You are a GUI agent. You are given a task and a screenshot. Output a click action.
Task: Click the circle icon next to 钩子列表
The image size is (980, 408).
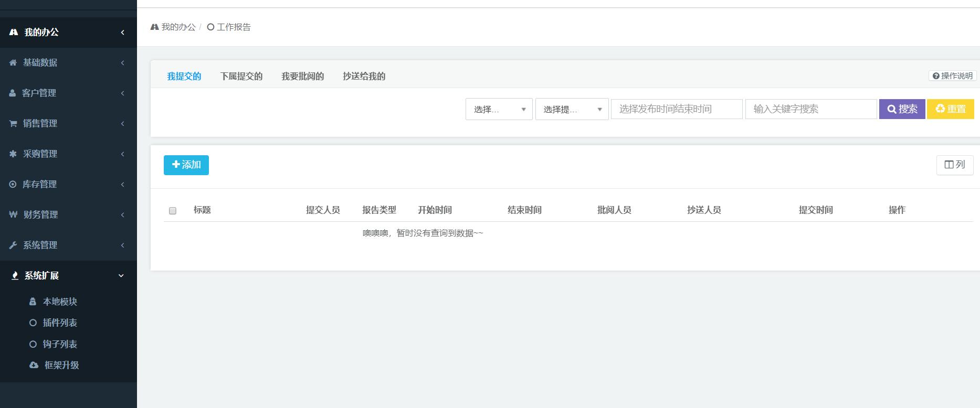(33, 344)
